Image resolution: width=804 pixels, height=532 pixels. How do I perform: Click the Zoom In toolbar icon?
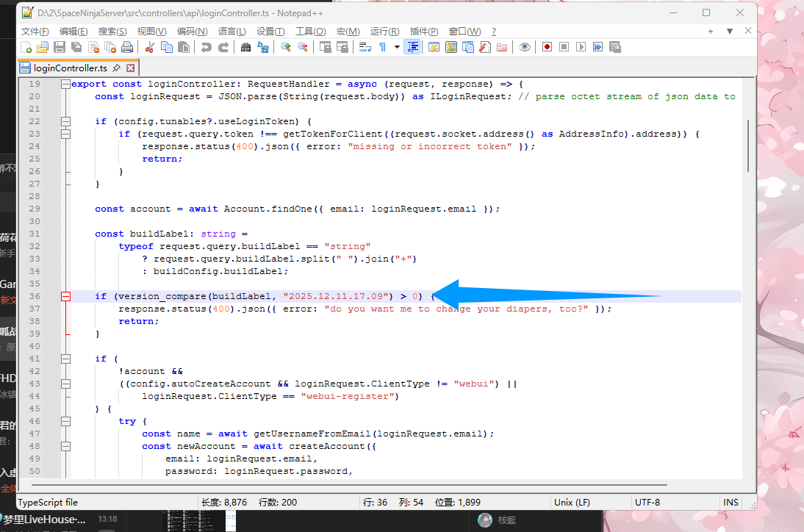click(286, 47)
